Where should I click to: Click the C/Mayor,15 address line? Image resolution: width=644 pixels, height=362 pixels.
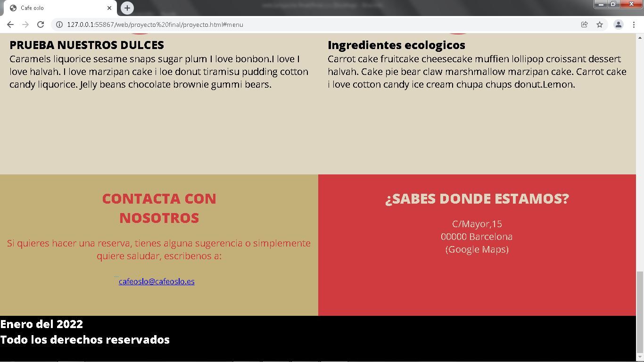tap(477, 224)
